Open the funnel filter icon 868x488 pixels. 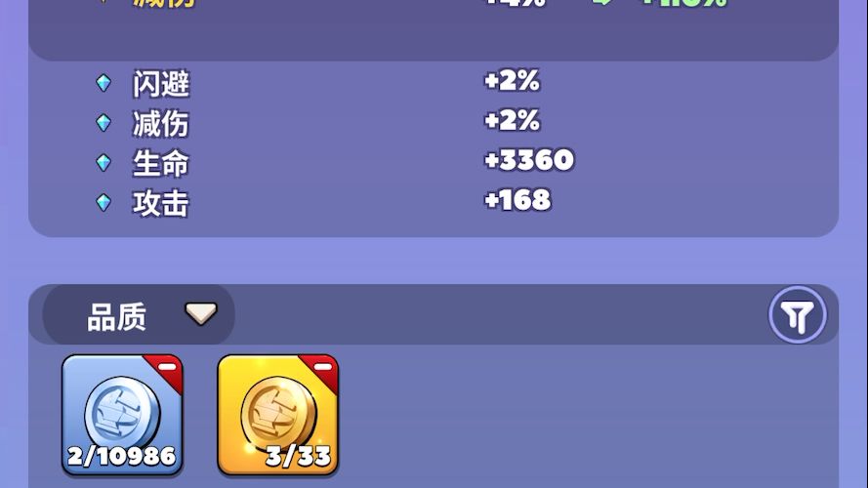[x=797, y=315]
